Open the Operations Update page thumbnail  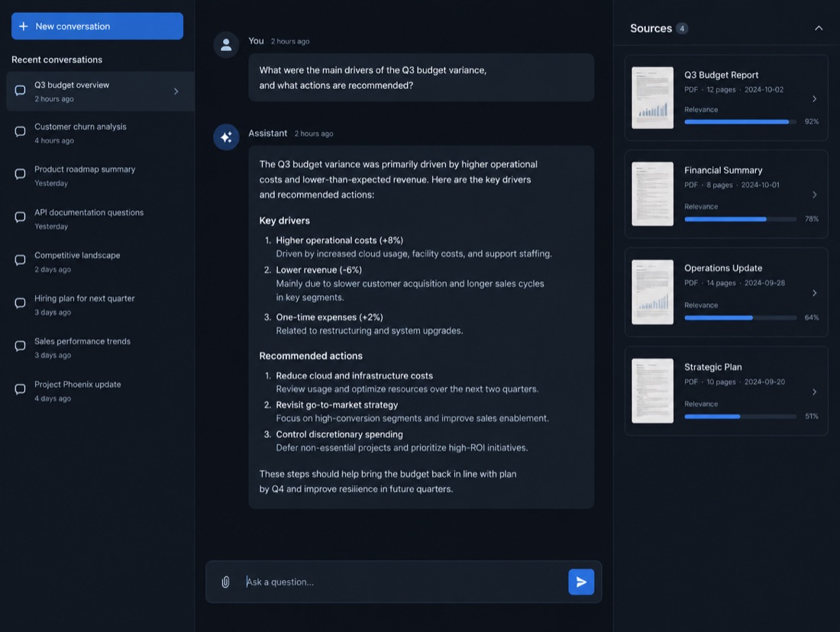pos(652,292)
